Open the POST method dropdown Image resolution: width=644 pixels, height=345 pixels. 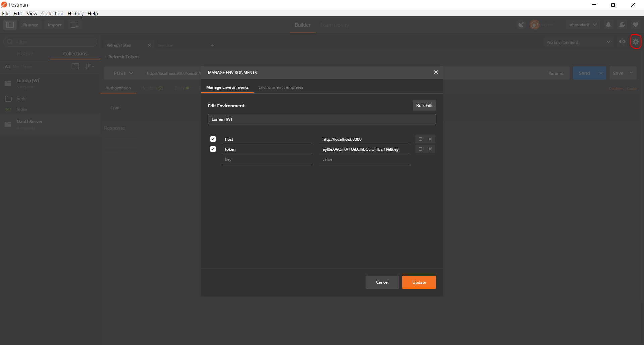(123, 73)
